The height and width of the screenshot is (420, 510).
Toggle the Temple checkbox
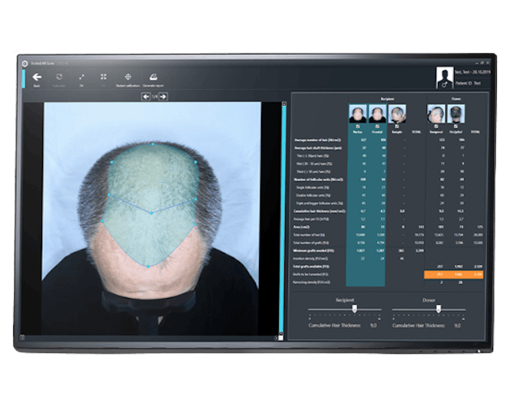[397, 127]
